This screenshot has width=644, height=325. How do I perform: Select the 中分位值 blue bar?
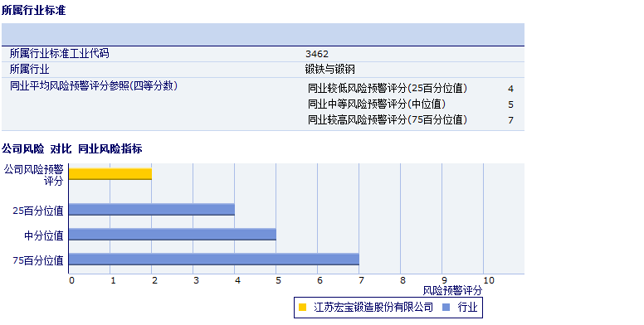(x=172, y=235)
